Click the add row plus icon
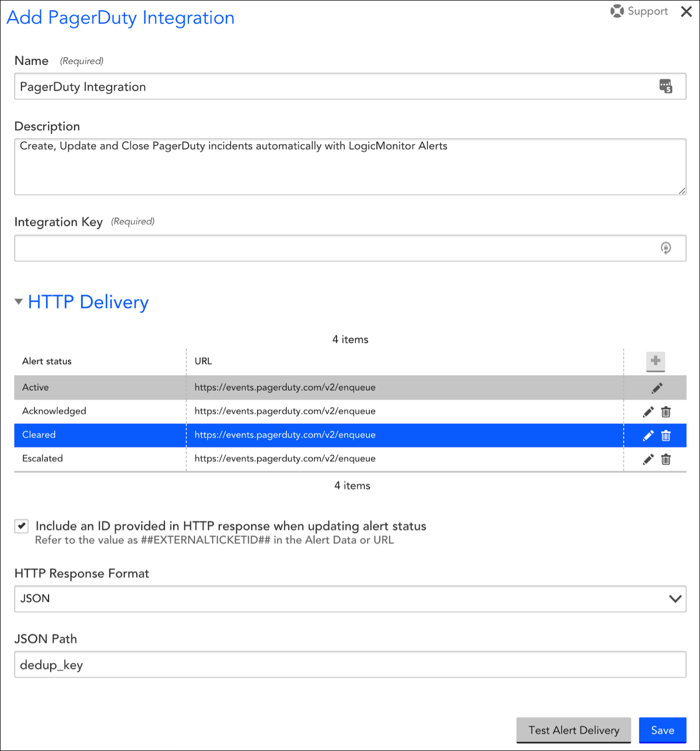 (655, 361)
